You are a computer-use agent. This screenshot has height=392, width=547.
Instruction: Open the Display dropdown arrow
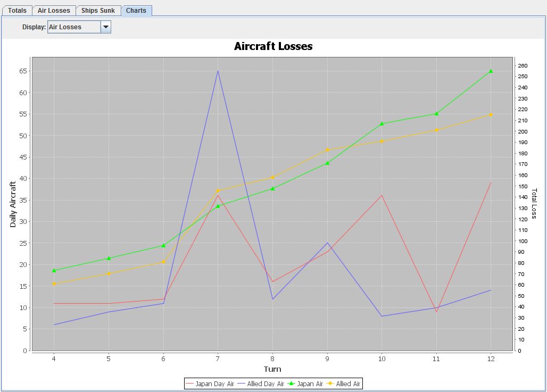pyautogui.click(x=106, y=27)
